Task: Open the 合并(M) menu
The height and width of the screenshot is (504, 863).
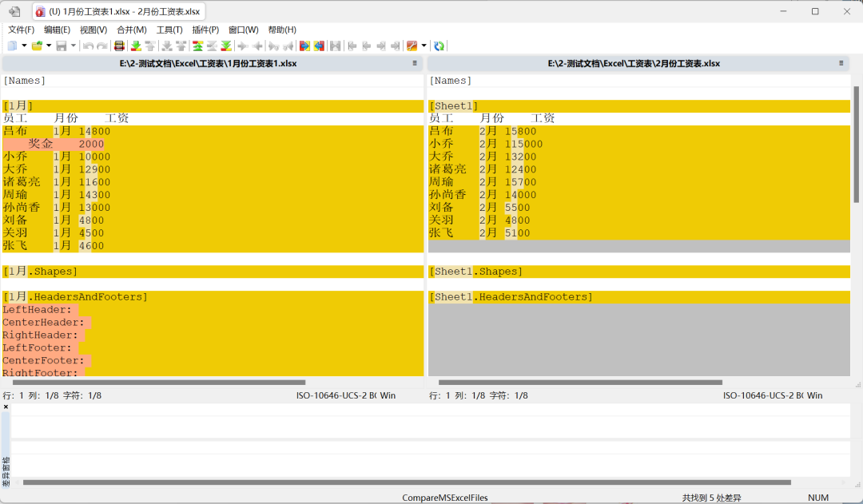Action: [x=132, y=30]
